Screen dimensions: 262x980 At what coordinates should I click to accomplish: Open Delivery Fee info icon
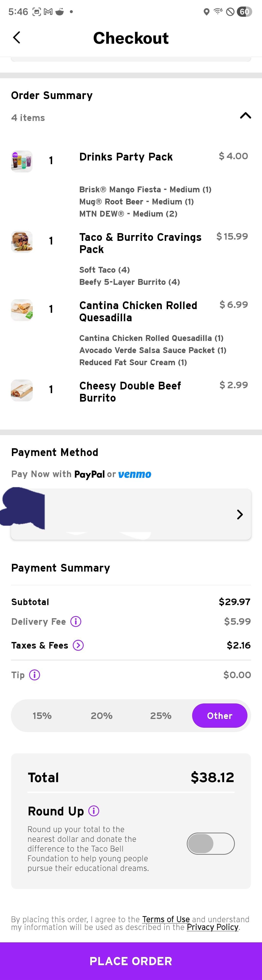76,621
